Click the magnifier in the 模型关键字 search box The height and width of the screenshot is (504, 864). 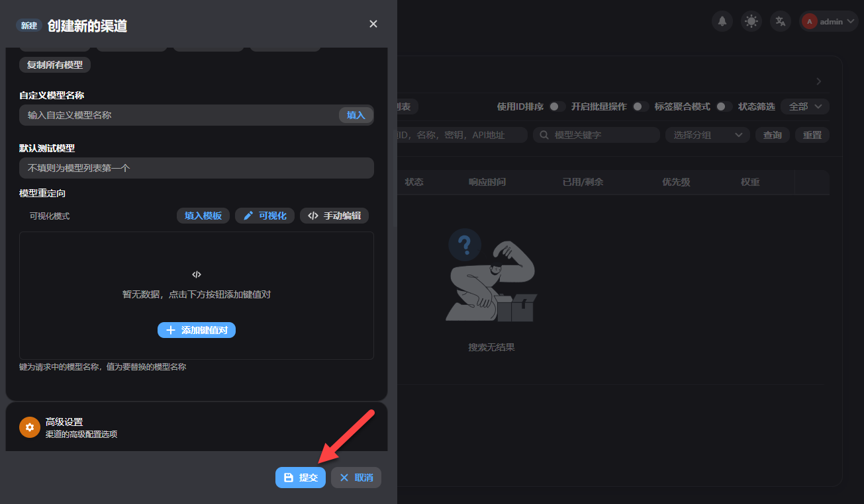pyautogui.click(x=545, y=134)
